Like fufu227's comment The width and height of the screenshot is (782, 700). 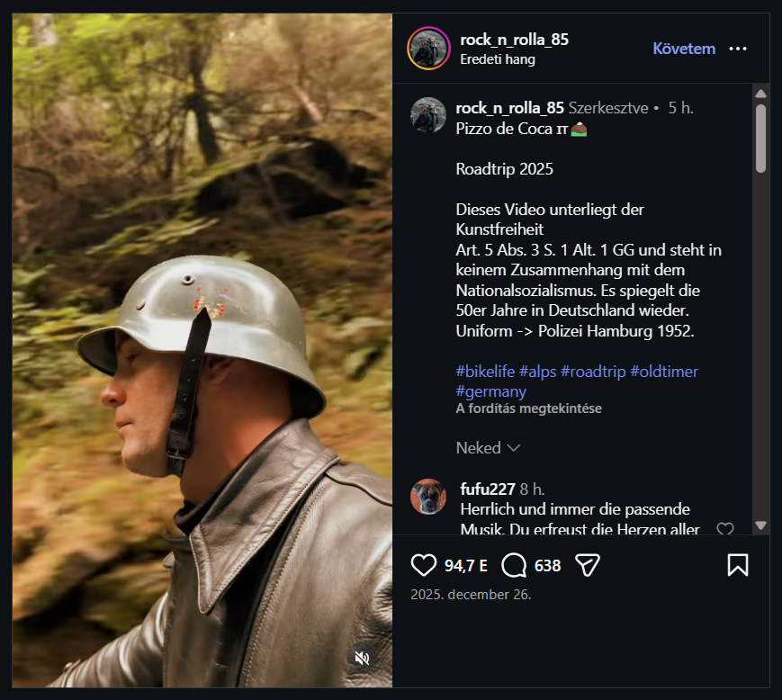[x=725, y=530]
